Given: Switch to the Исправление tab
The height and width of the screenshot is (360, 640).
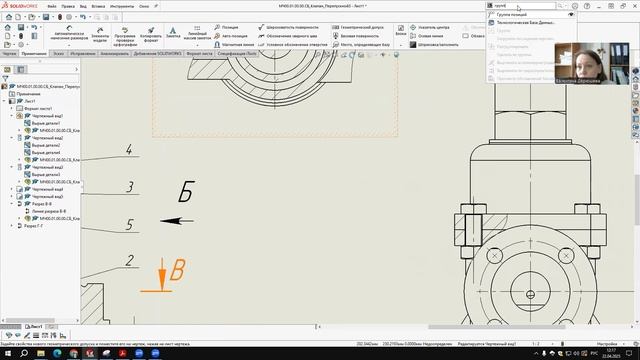Looking at the screenshot, I should [82, 53].
